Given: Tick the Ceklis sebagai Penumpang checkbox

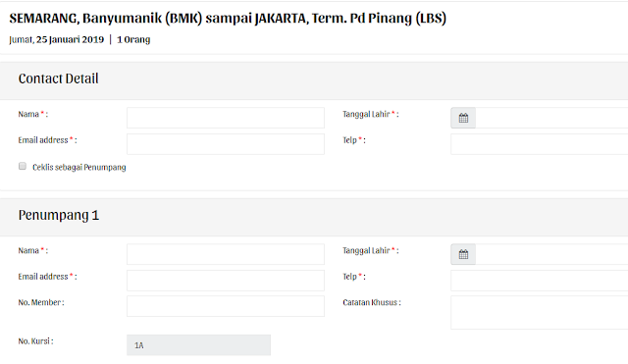Looking at the screenshot, I should click(23, 166).
